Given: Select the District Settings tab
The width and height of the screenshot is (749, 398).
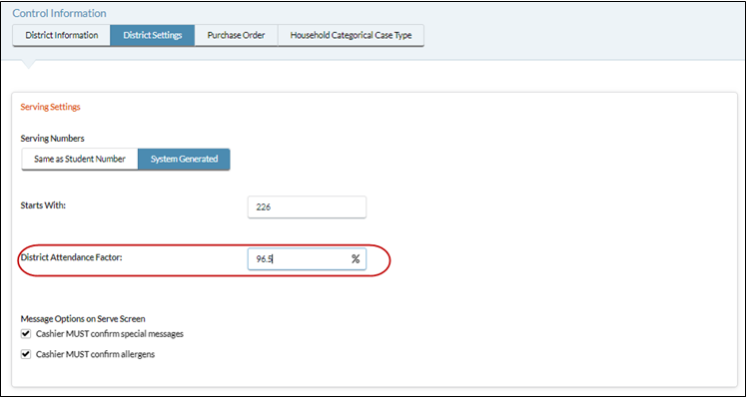Looking at the screenshot, I should click(152, 35).
